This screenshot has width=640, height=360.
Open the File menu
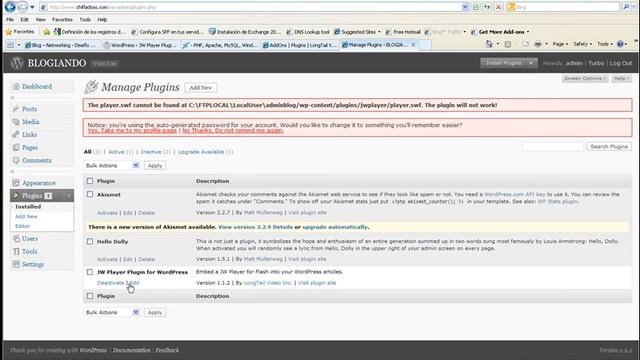(x=10, y=20)
